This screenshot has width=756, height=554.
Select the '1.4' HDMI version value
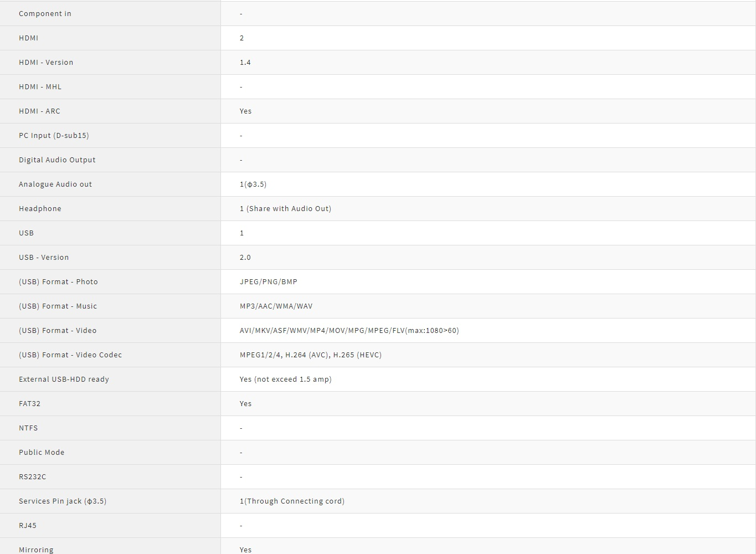(x=245, y=63)
